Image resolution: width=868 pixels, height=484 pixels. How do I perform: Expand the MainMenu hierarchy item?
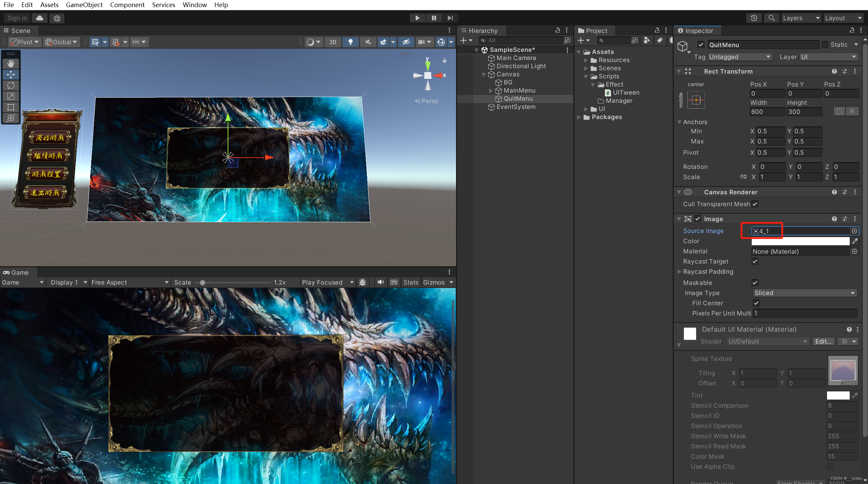tap(491, 91)
